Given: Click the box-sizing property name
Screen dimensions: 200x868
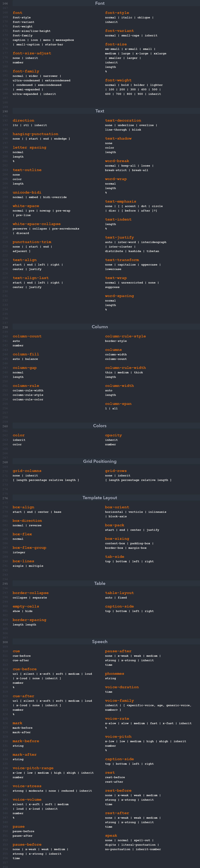Looking at the screenshot, I should tap(117, 539).
